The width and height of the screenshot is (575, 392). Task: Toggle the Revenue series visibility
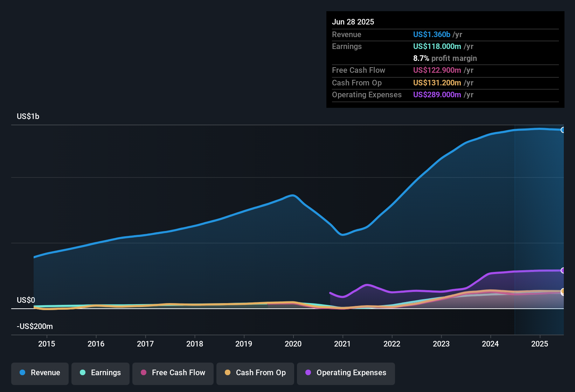click(x=40, y=373)
